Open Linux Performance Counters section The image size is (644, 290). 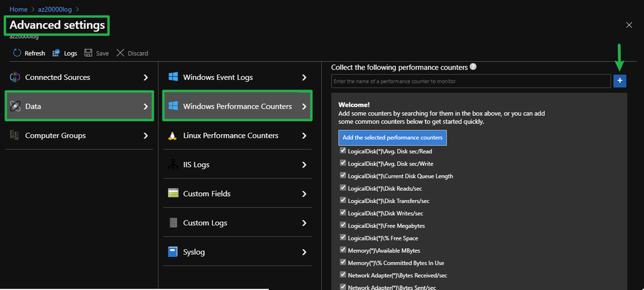pos(237,135)
